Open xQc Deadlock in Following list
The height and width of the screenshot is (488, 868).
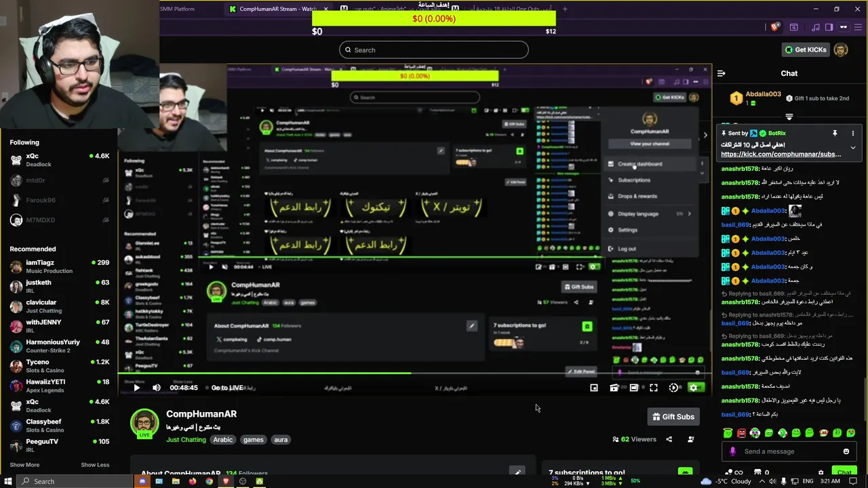tap(59, 160)
